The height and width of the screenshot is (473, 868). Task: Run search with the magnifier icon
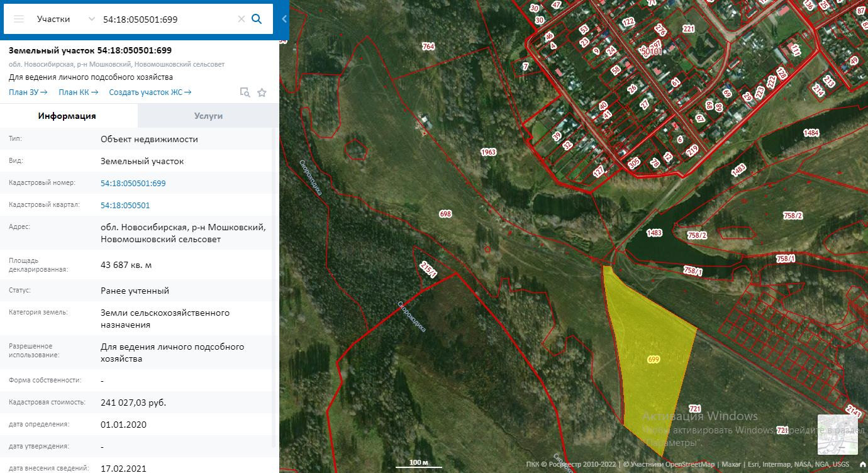[x=257, y=19]
